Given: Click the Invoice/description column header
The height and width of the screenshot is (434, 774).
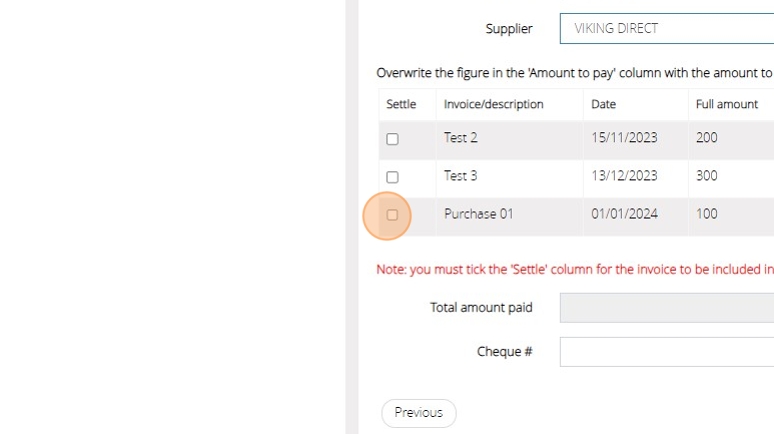Looking at the screenshot, I should [494, 104].
